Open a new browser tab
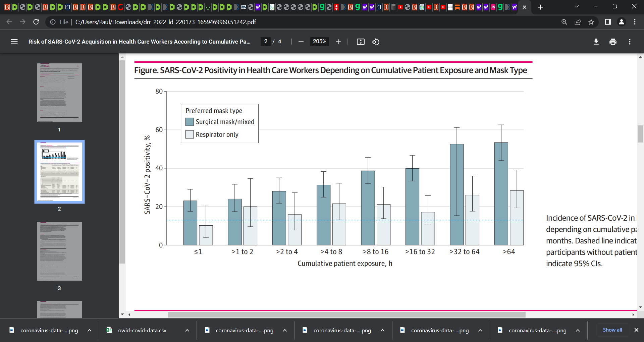The image size is (644, 342). pos(540,7)
